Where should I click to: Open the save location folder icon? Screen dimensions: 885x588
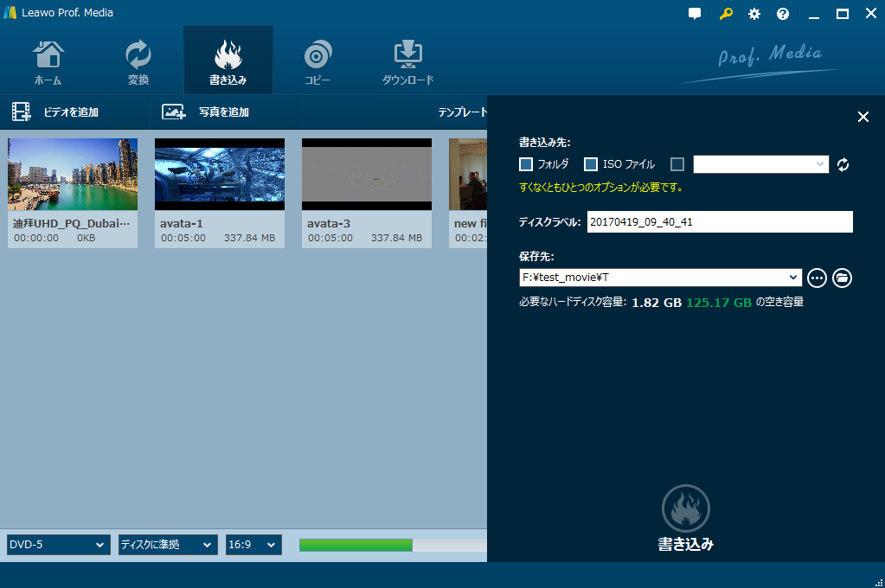point(842,278)
